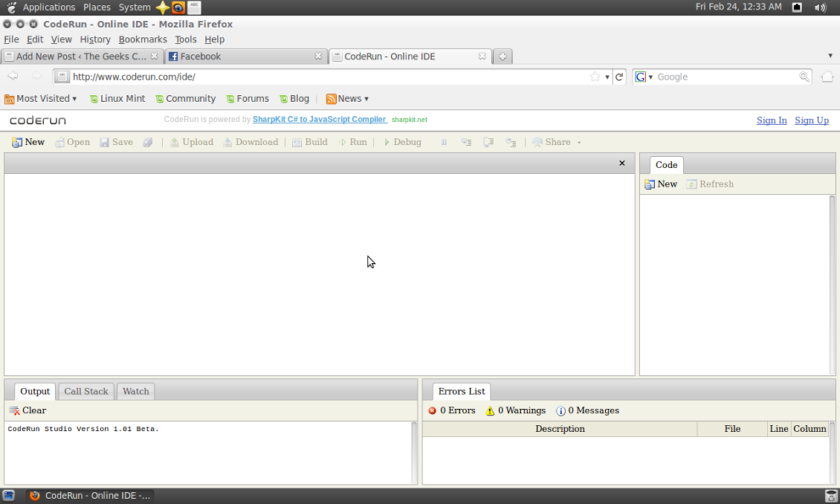Click the Sign Up link
840x504 pixels.
click(x=811, y=120)
